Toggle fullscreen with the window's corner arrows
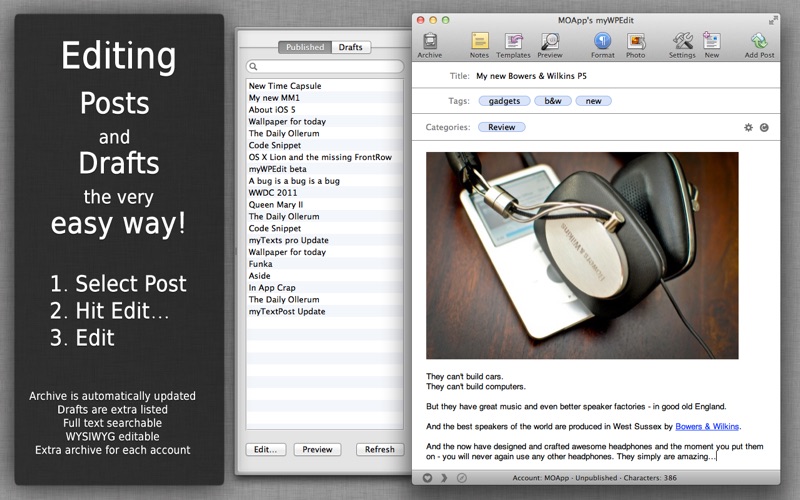800x500 pixels. click(x=773, y=20)
